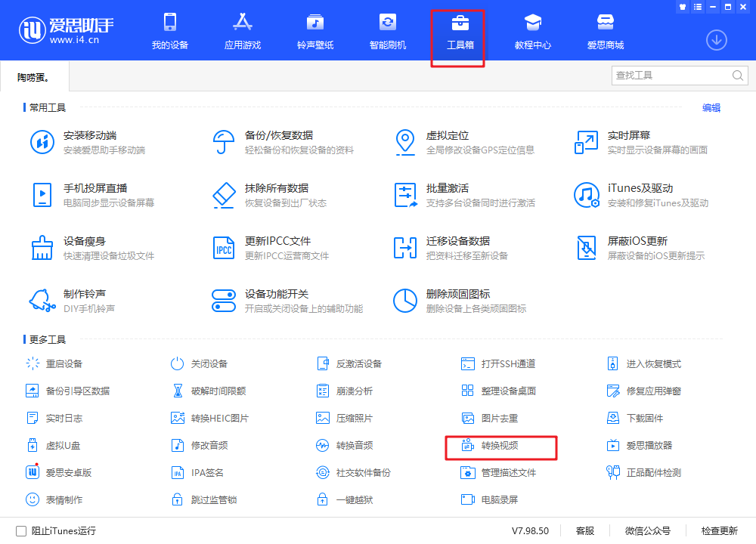Click the 编辑 link for common tools
The width and height of the screenshot is (756, 544).
pos(711,108)
